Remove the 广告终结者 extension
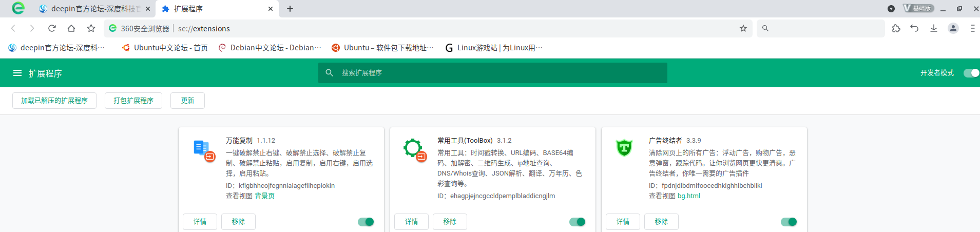This screenshot has width=980, height=232. pos(661,222)
